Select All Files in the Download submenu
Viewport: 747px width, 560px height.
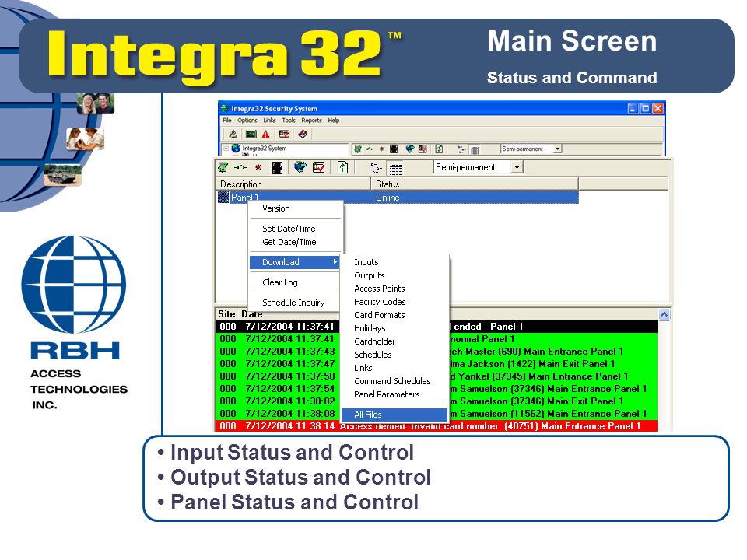(395, 415)
